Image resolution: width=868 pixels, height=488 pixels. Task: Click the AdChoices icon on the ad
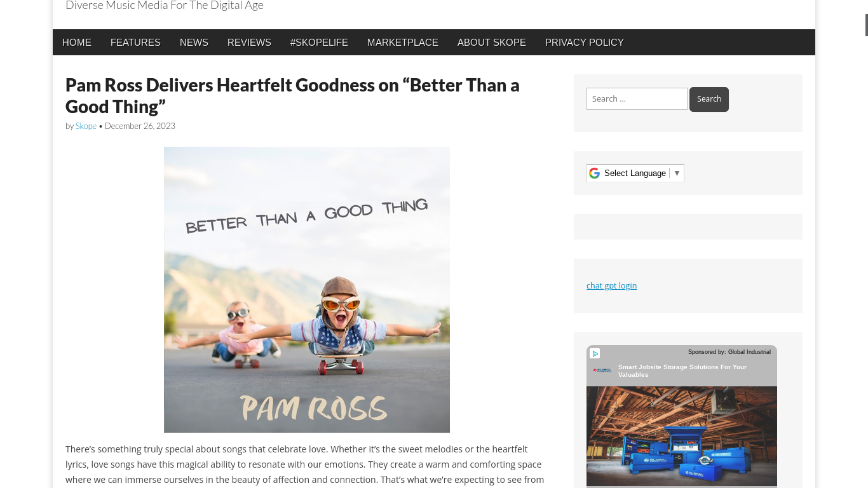[x=595, y=353]
